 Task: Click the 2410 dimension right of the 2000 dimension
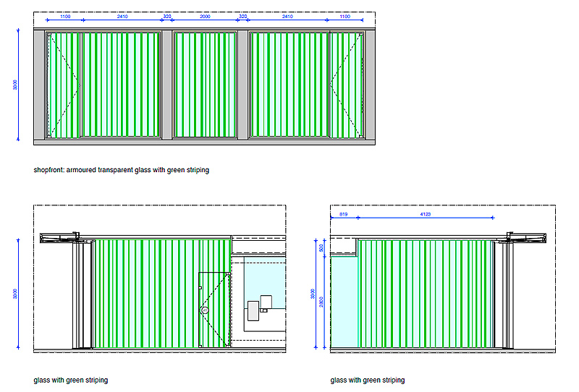(x=287, y=17)
